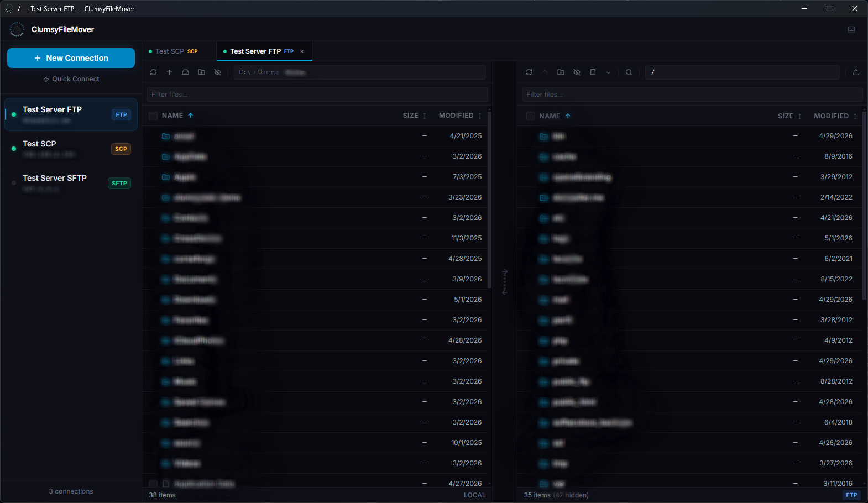Open Test Server SFTP connection in sidebar

71,183
